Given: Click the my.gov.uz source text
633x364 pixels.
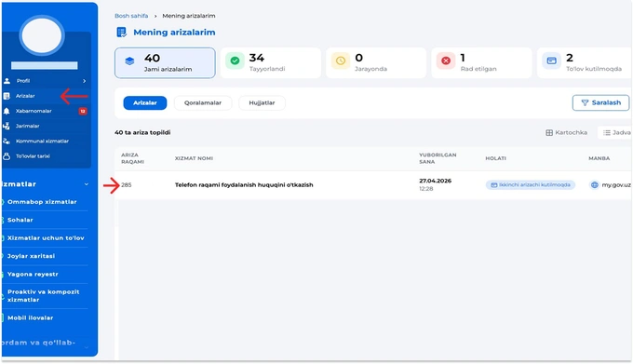Looking at the screenshot, I should click(x=616, y=185).
